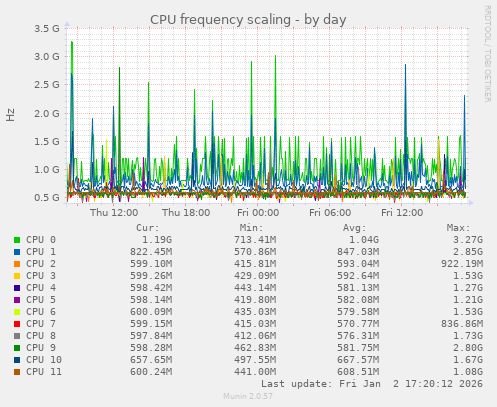Screen dimensions: 497x407
Task: Click the 'Munin 2.0.57' footer text
Action: click(x=248, y=396)
